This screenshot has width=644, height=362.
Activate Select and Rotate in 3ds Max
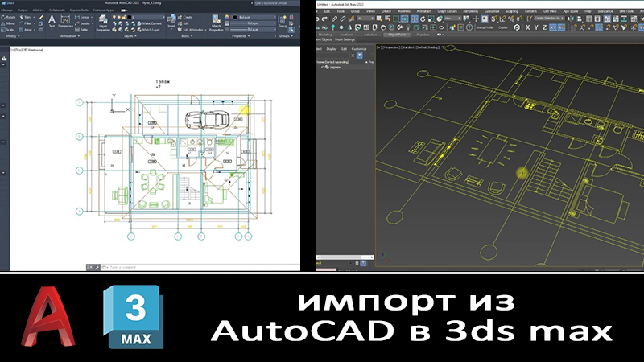[x=423, y=19]
